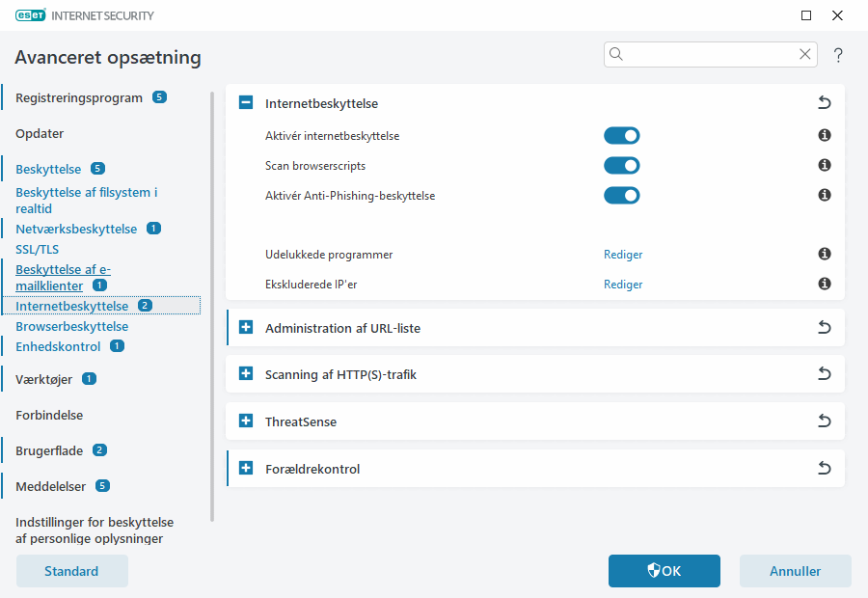Toggle Aktivér Anti-Phishing-beskyttelse off
The width and height of the screenshot is (868, 598).
click(x=622, y=196)
